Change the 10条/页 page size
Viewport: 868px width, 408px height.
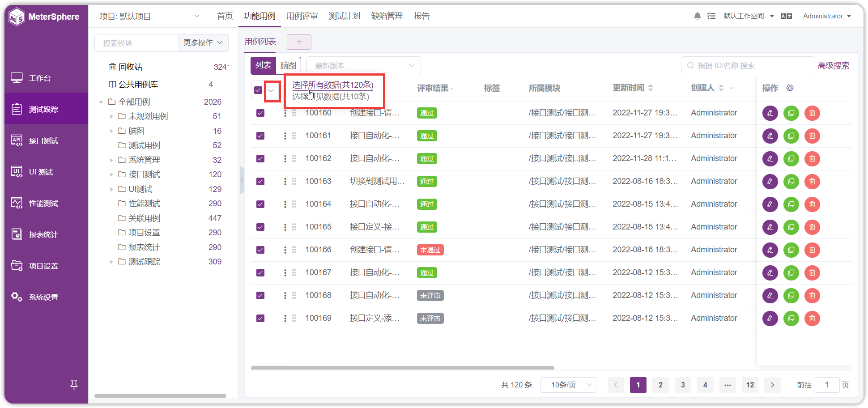pos(568,385)
